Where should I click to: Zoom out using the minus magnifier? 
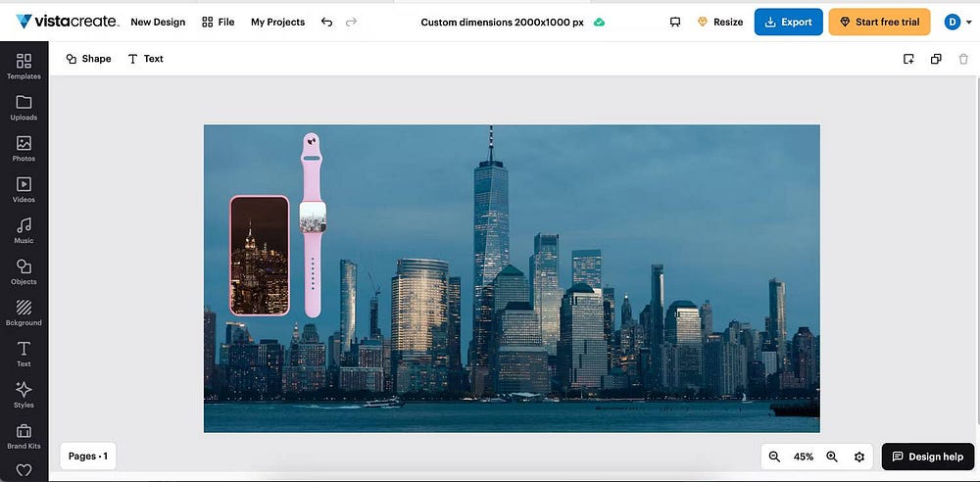(774, 457)
